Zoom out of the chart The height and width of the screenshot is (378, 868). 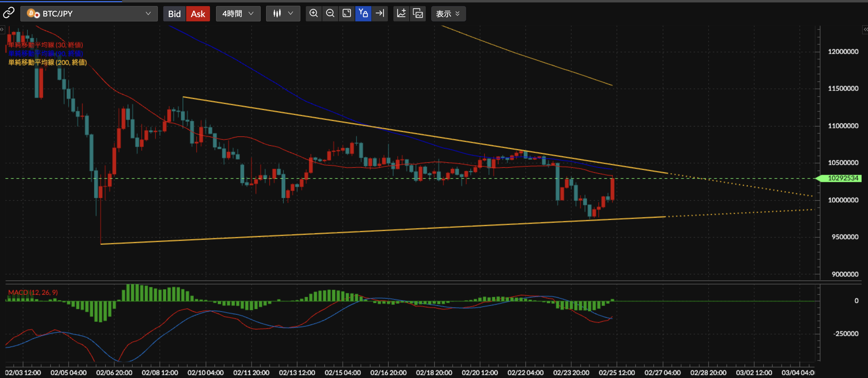pyautogui.click(x=330, y=13)
